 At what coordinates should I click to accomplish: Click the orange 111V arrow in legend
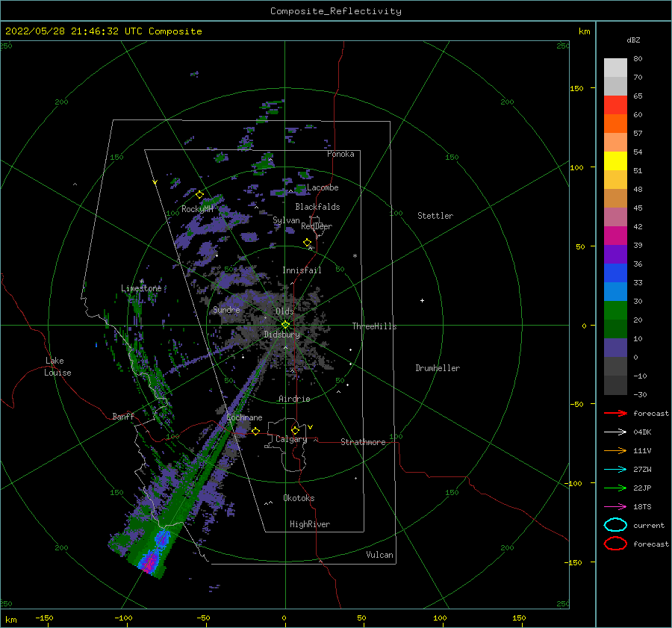pyautogui.click(x=615, y=450)
